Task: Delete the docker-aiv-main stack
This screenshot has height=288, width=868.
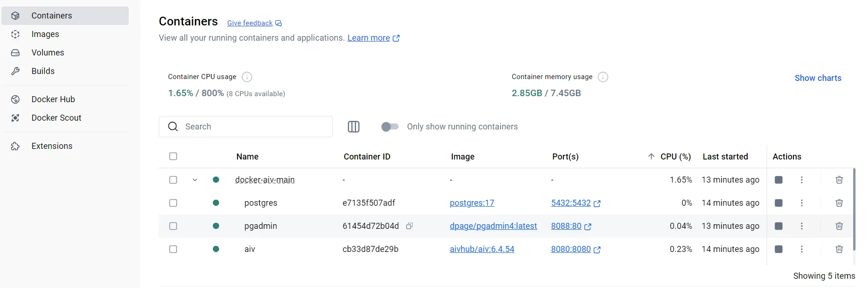Action: click(x=839, y=180)
